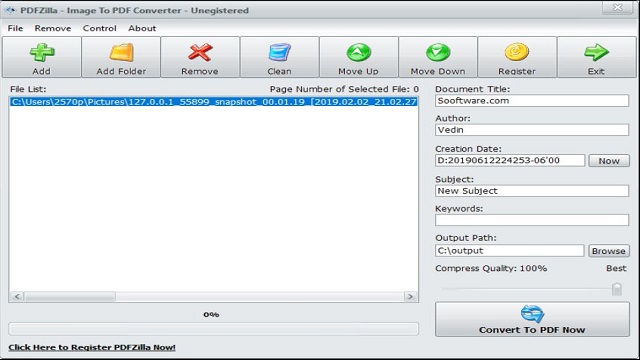
Task: Open the File menu
Action: [16, 28]
